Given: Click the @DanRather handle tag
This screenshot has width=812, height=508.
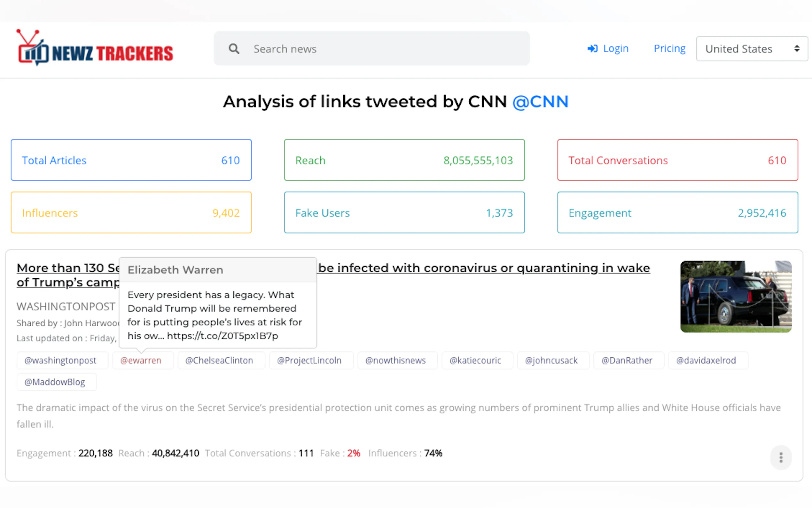Looking at the screenshot, I should tap(627, 361).
